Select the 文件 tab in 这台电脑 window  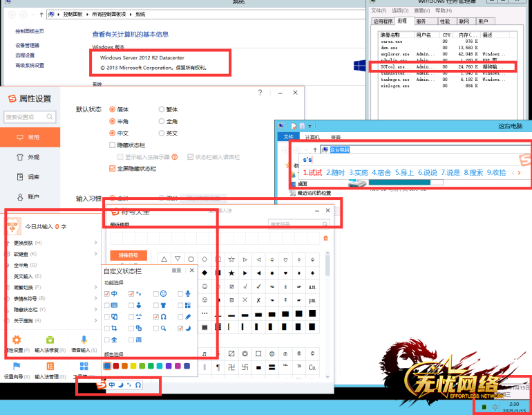289,136
